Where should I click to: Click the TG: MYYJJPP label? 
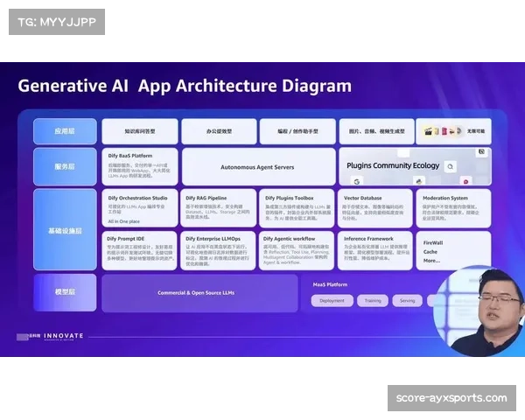56,21
